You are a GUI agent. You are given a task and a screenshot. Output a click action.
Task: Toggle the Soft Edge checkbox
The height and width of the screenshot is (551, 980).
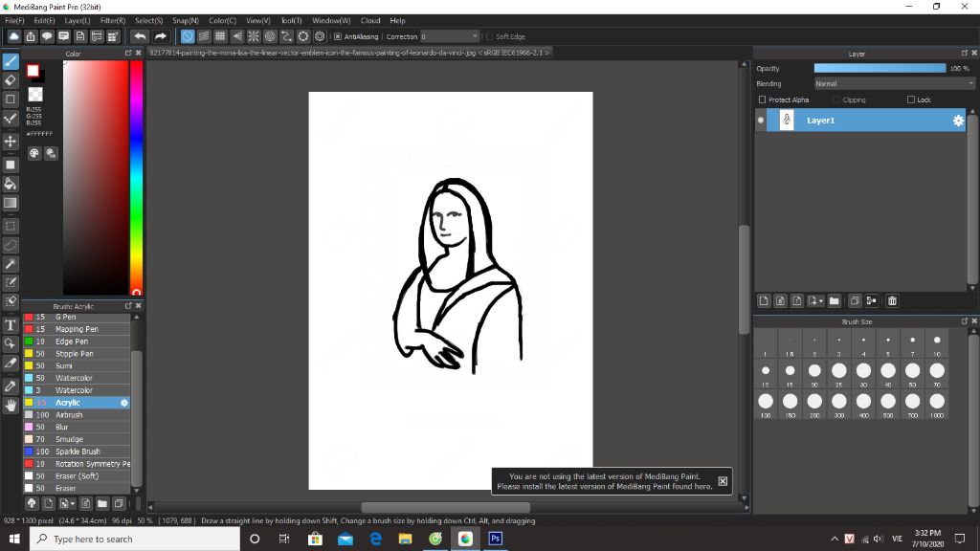tap(489, 37)
